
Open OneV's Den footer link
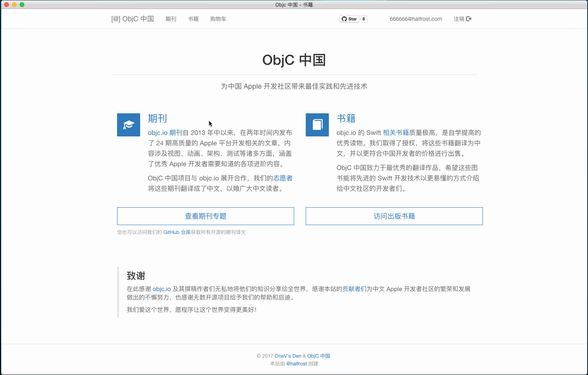point(288,356)
